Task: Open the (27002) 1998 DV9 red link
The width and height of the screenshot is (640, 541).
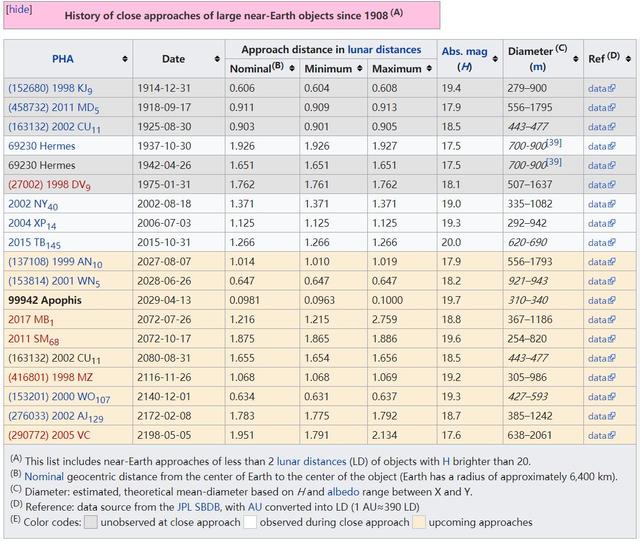Action: 51,184
